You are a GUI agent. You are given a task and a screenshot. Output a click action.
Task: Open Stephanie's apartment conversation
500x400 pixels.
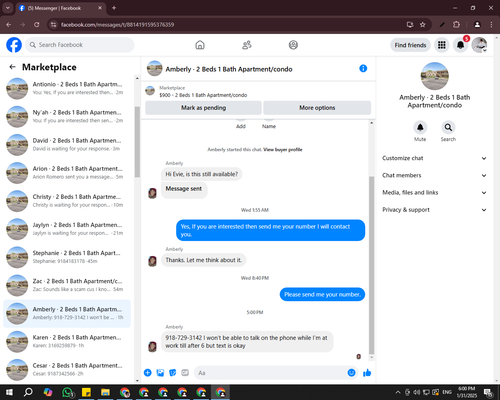[x=67, y=257]
